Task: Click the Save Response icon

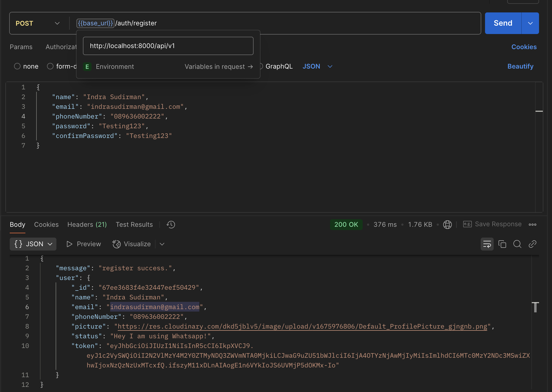Action: tap(467, 224)
